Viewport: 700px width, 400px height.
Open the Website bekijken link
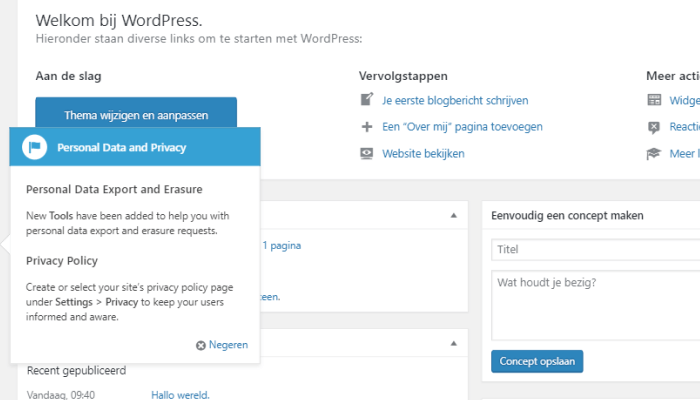tap(423, 154)
